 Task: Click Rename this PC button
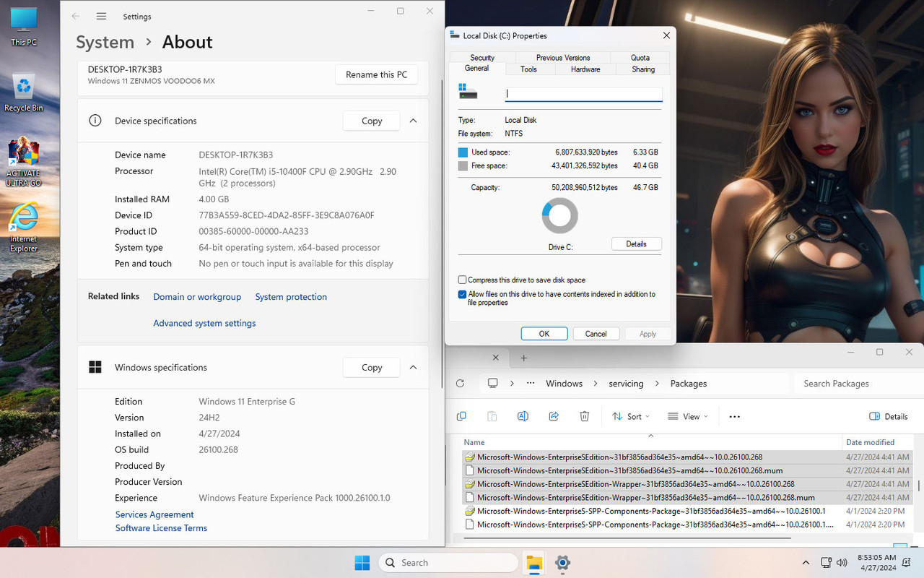point(376,74)
